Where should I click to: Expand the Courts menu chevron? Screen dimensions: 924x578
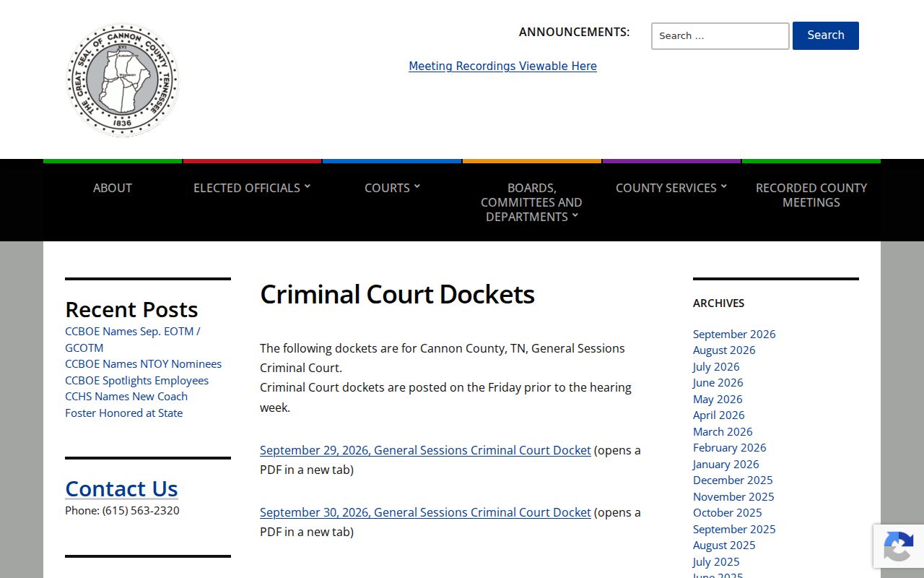[x=417, y=186]
